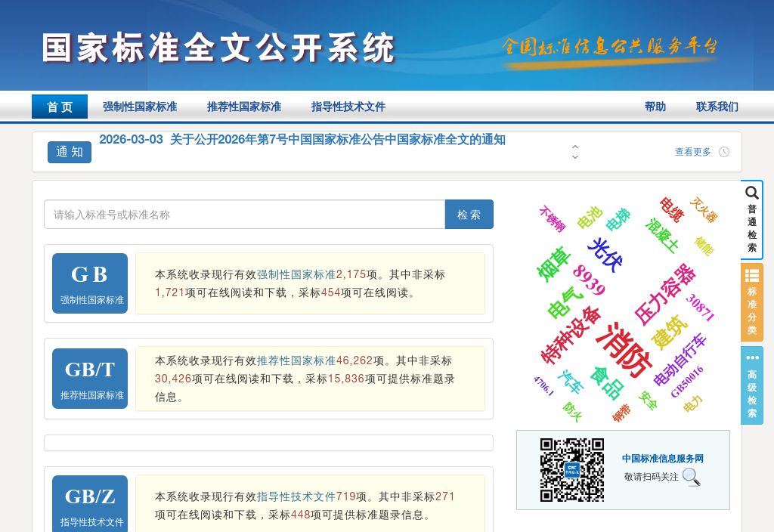Open the 2026年第7号 standards notice announcement
774x532 pixels.
pos(302,140)
